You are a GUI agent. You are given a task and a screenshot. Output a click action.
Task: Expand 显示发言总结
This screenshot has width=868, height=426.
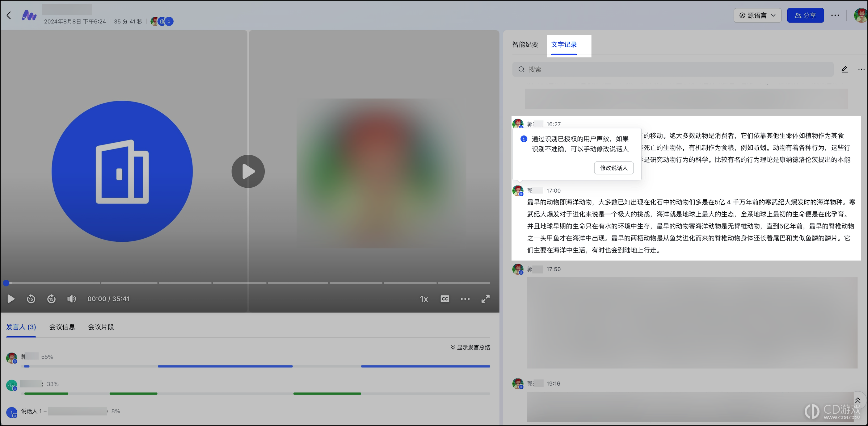[x=470, y=347]
